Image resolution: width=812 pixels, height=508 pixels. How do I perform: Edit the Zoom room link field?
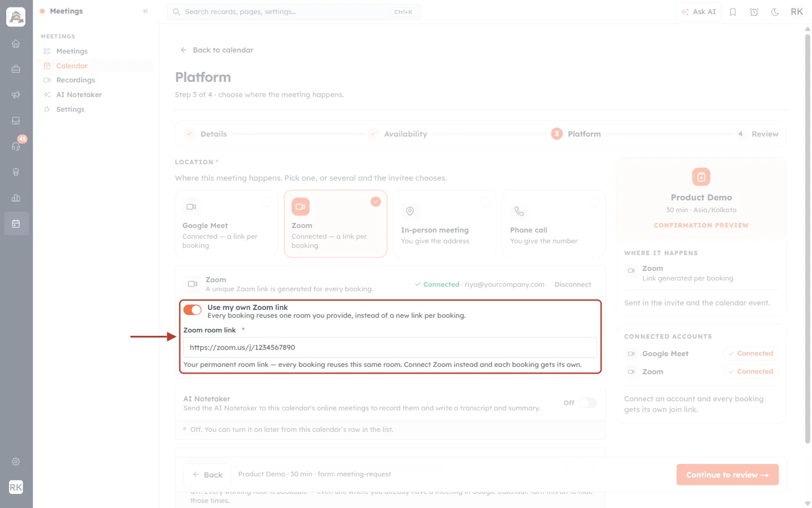(x=390, y=348)
